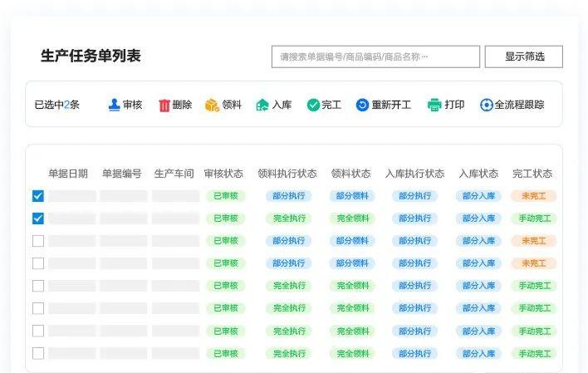Click the 审核状态 column header
Viewport: 588px width, 373px height.
(223, 174)
